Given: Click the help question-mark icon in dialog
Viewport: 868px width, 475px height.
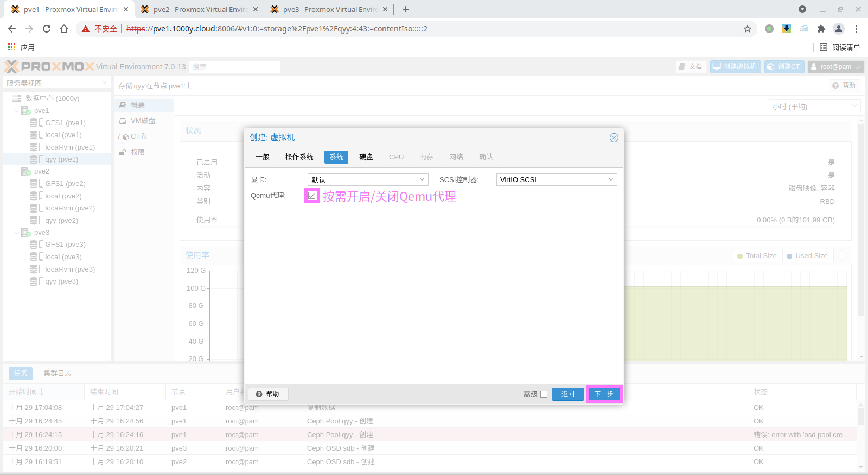Looking at the screenshot, I should tap(259, 394).
